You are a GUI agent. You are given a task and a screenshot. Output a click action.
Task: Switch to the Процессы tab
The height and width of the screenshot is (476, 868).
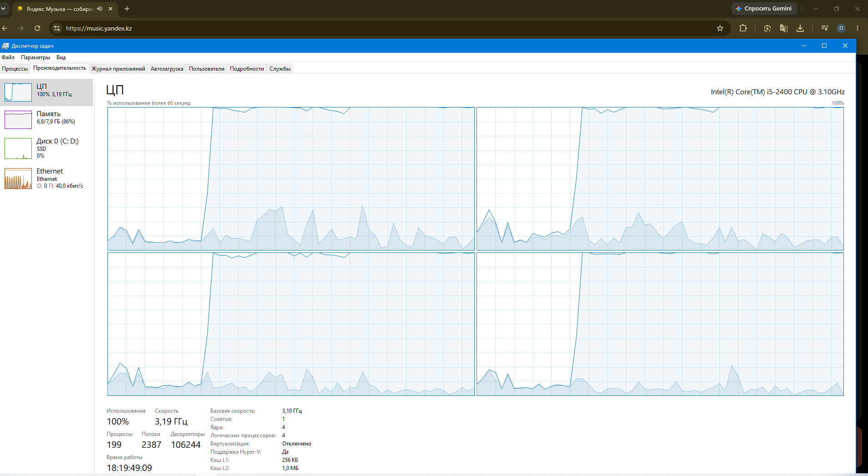coord(15,69)
